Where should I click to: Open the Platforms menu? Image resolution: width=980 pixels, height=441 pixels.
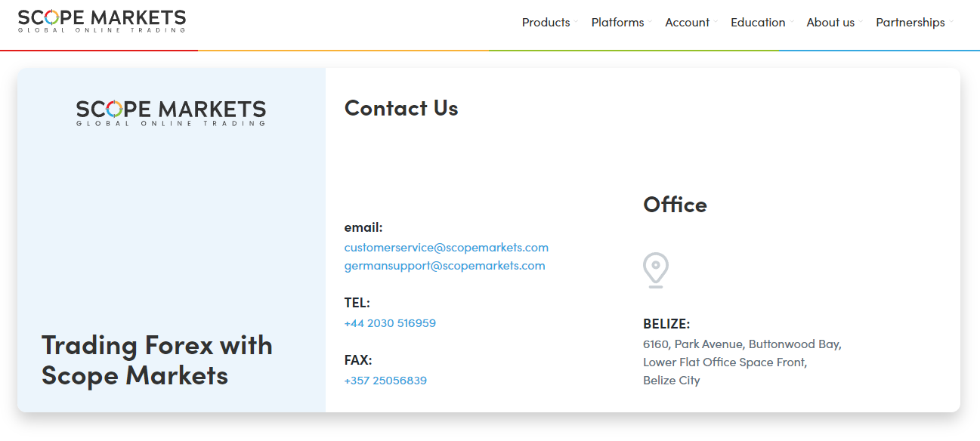click(617, 23)
